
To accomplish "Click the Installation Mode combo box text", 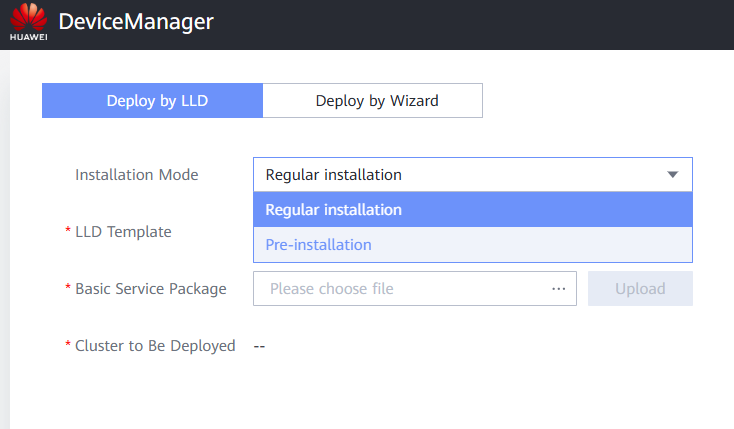I will pyautogui.click(x=334, y=175).
